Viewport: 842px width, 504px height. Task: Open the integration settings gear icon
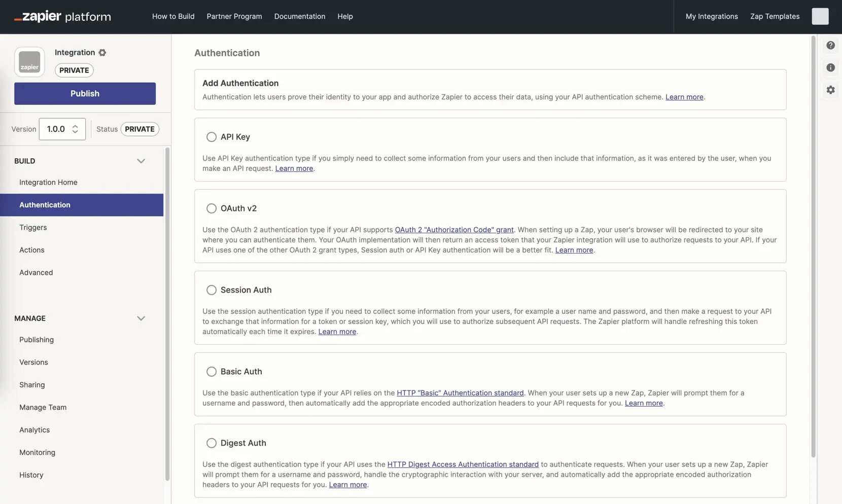tap(102, 52)
